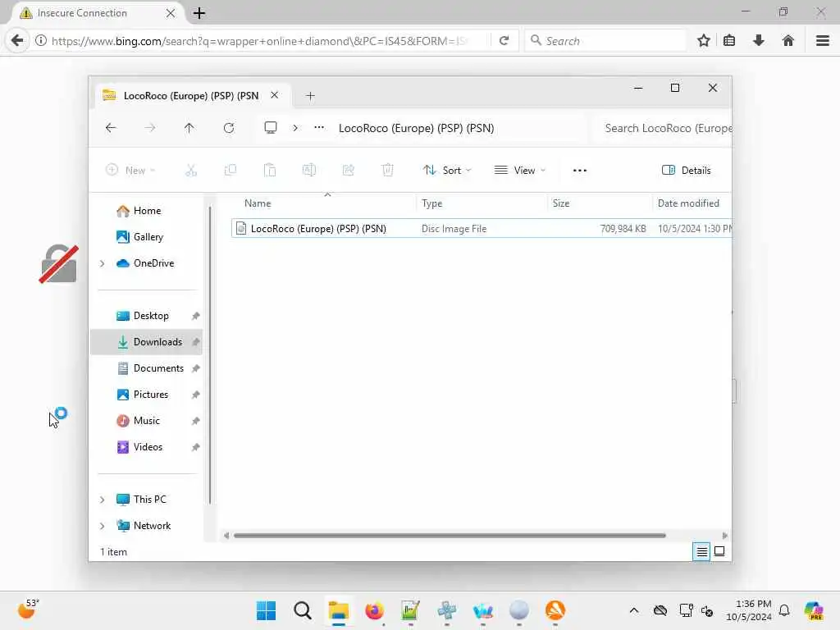The width and height of the screenshot is (840, 630).
Task: Click the Firefox Search box
Action: 605,41
